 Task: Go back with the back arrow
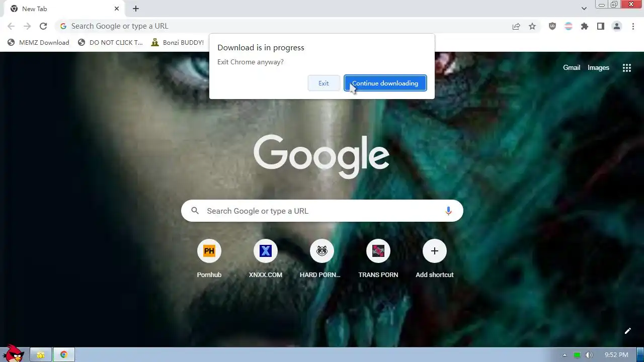pos(11,26)
